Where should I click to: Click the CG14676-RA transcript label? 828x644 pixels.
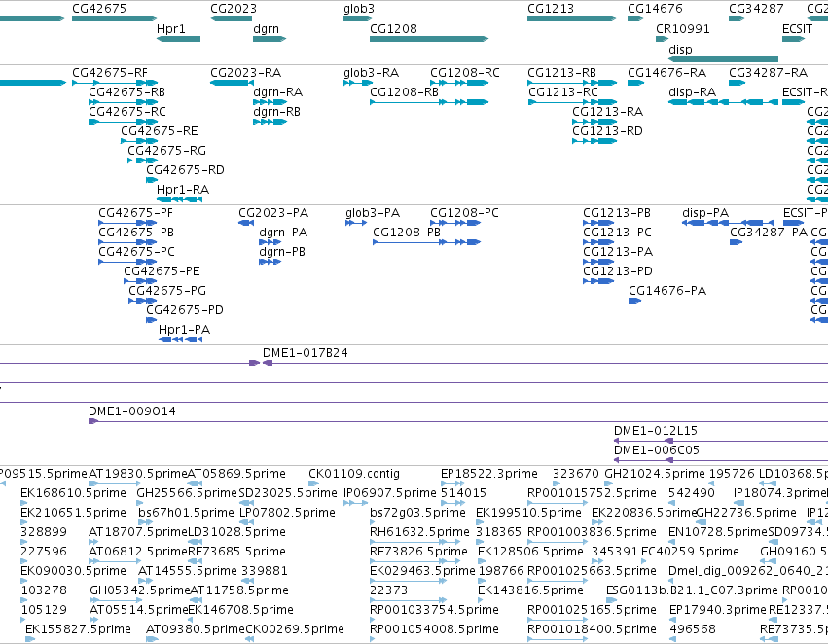pos(666,72)
